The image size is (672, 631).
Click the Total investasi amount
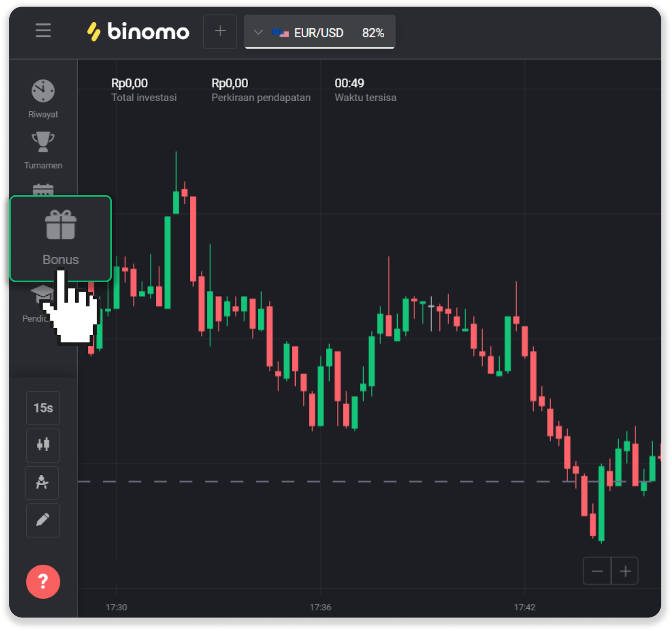tap(129, 83)
